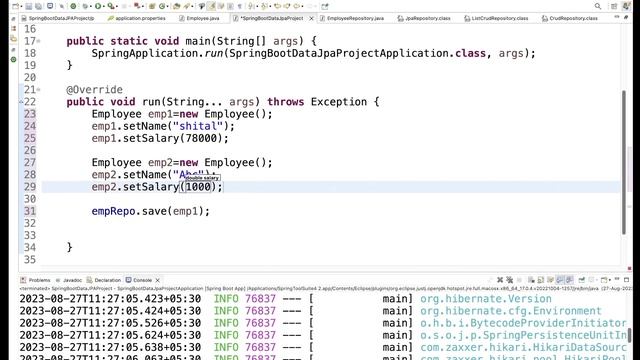Toggle Word Wrap in Console toolbar
This screenshot has width=640, height=360.
click(550, 280)
